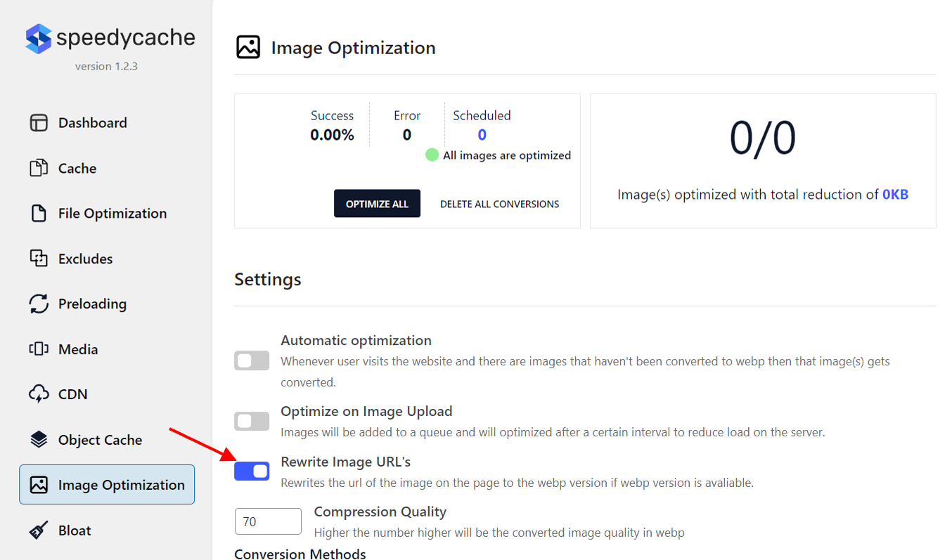The width and height of the screenshot is (952, 560).
Task: Enable the Automatic optimization toggle
Action: coord(252,360)
